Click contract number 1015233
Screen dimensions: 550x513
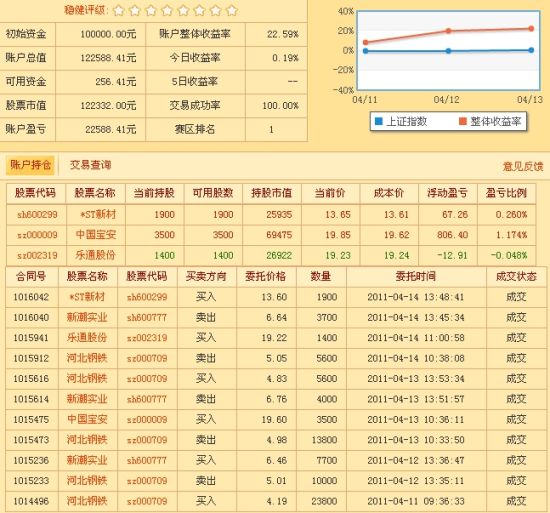[x=31, y=480]
